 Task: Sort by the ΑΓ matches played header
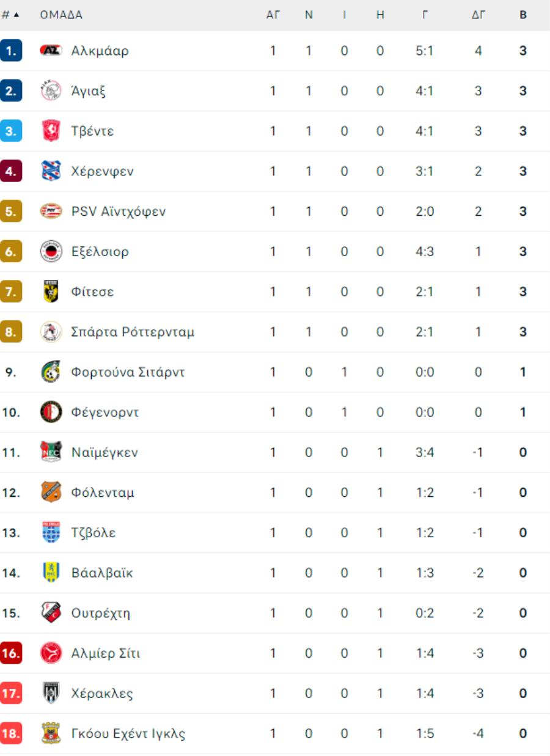[273, 15]
